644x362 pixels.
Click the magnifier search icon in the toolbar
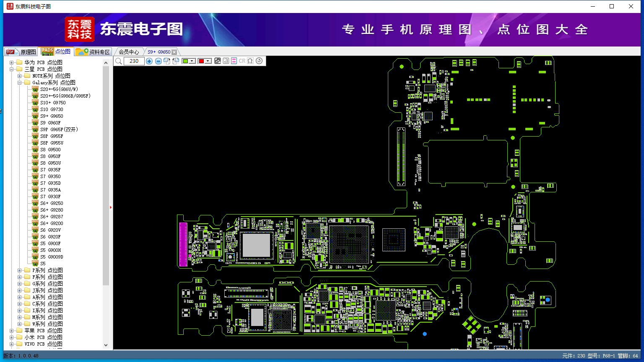[x=119, y=61]
